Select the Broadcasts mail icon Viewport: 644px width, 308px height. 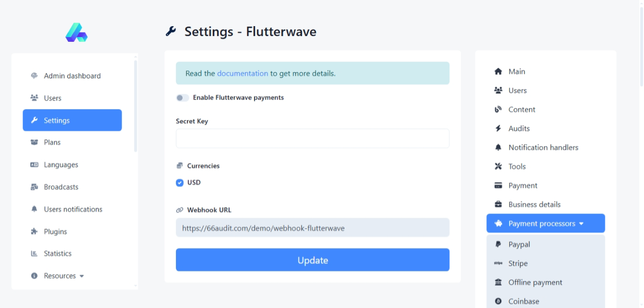click(34, 187)
